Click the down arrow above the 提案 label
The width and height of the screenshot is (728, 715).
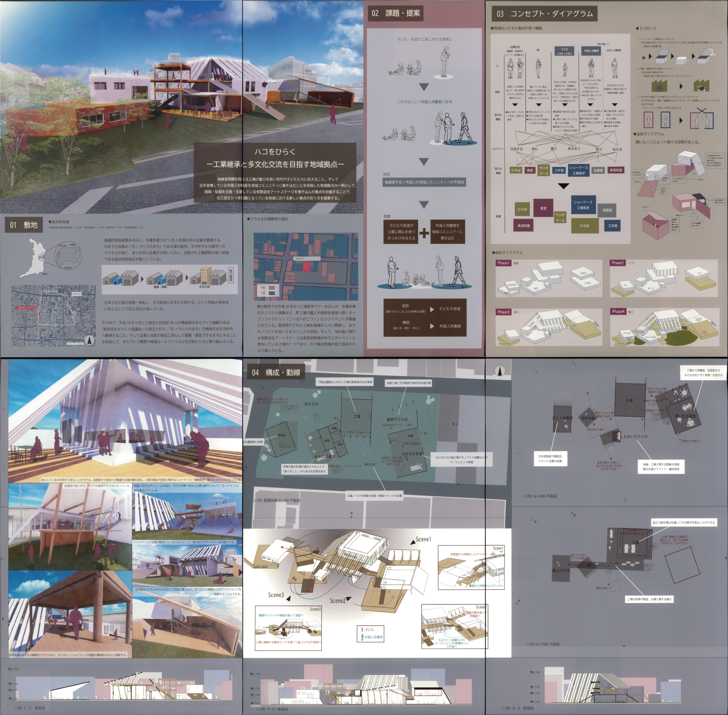[424, 204]
